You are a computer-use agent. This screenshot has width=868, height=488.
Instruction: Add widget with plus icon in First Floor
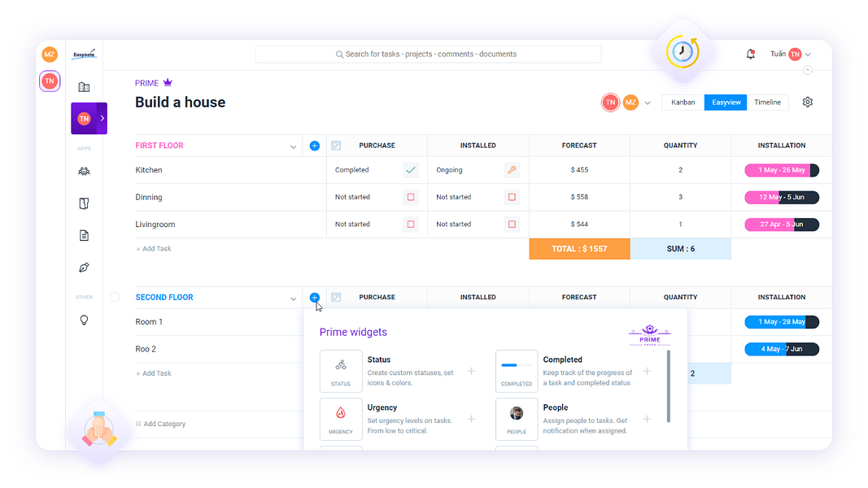click(315, 146)
